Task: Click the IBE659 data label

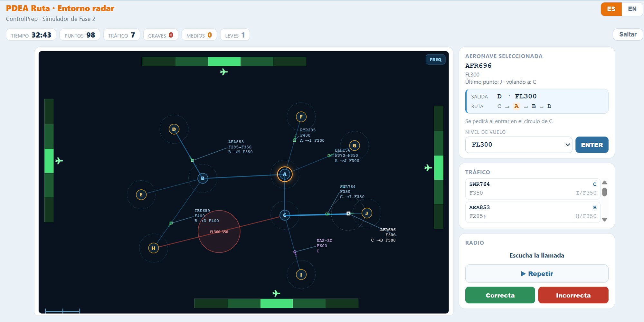Action: click(207, 216)
